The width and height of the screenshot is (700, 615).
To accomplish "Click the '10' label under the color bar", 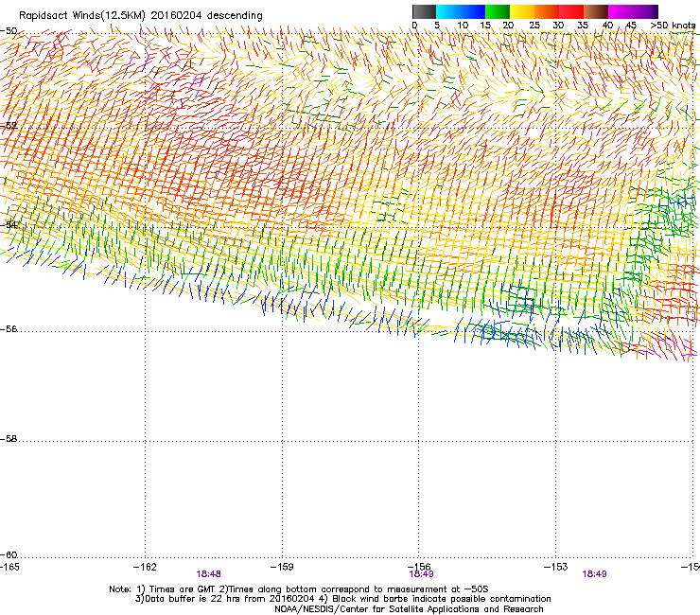I will pos(463,26).
